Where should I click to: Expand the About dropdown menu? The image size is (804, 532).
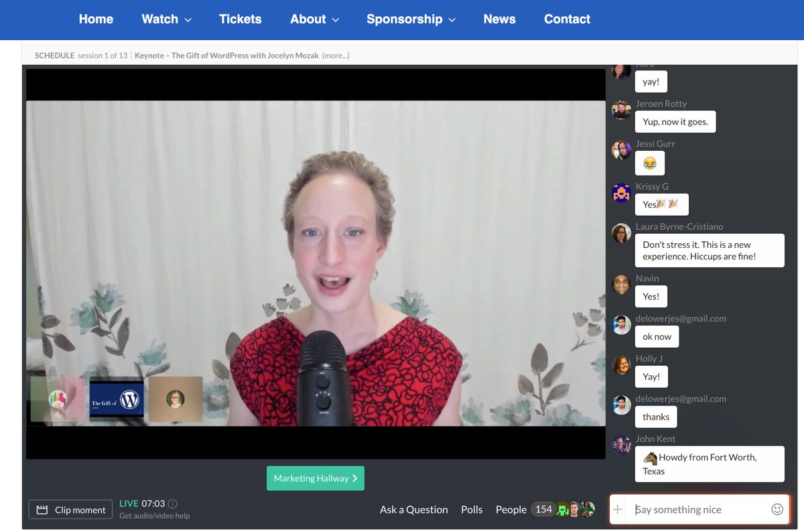point(314,19)
